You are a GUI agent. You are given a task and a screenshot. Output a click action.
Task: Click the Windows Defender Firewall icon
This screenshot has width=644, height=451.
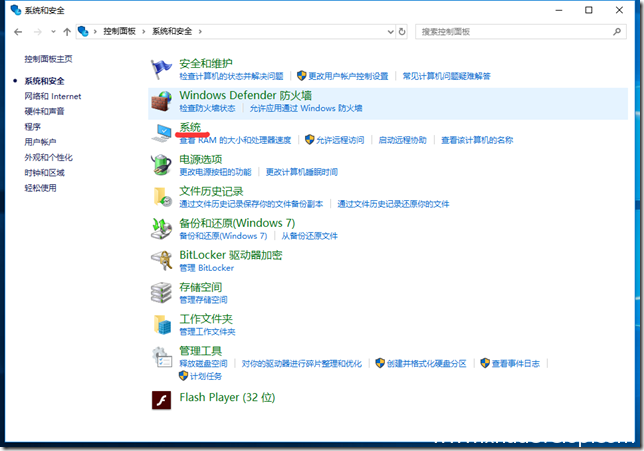[161, 101]
